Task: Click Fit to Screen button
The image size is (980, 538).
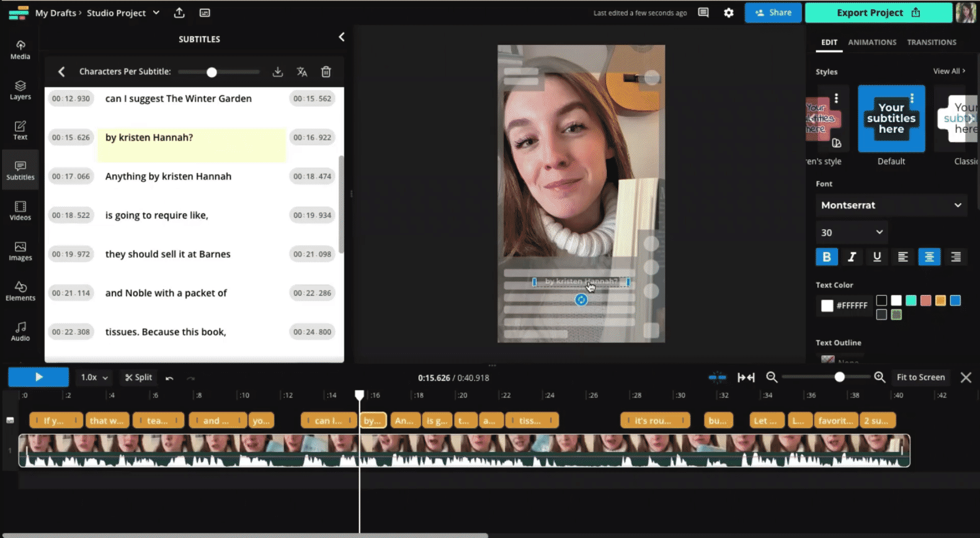Action: click(920, 377)
